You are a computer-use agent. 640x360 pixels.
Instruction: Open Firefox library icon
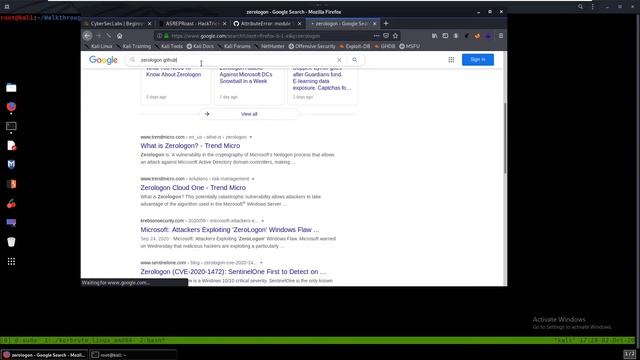(434, 36)
